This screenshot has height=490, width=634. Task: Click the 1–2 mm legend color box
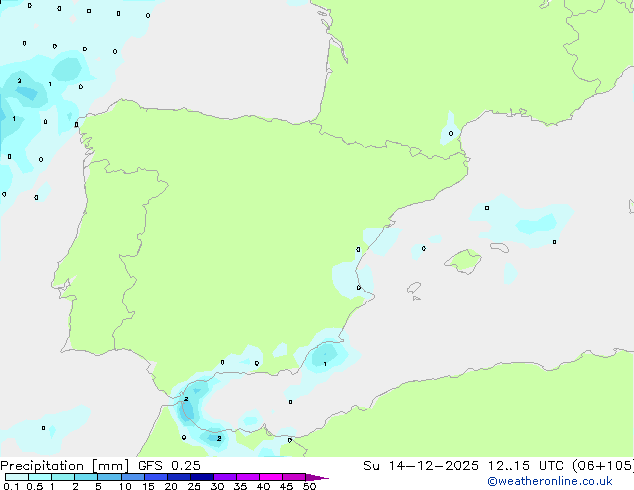point(63,477)
